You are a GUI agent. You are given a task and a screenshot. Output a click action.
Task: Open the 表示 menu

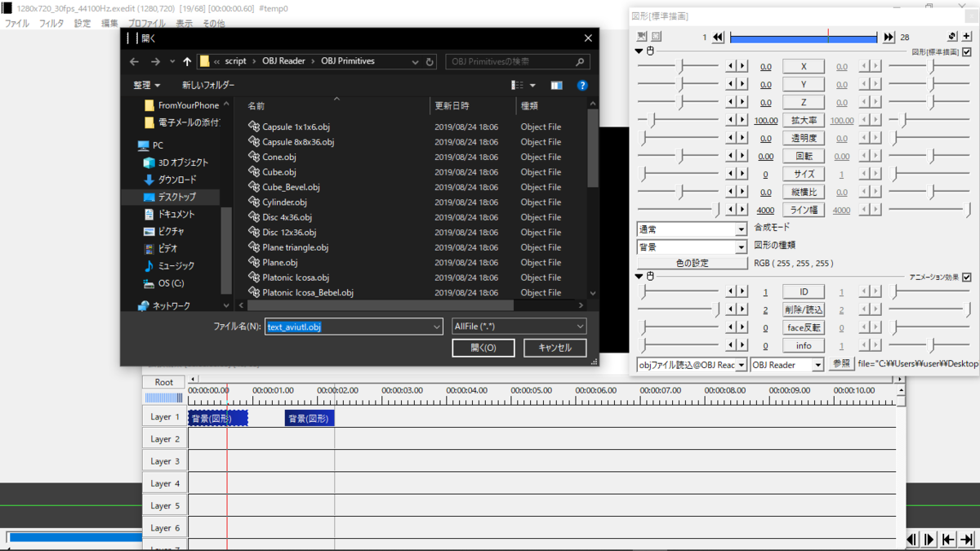pyautogui.click(x=185, y=24)
